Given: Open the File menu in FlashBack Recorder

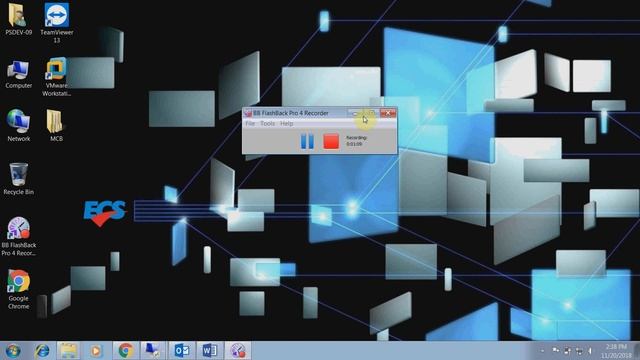Looking at the screenshot, I should (x=250, y=123).
